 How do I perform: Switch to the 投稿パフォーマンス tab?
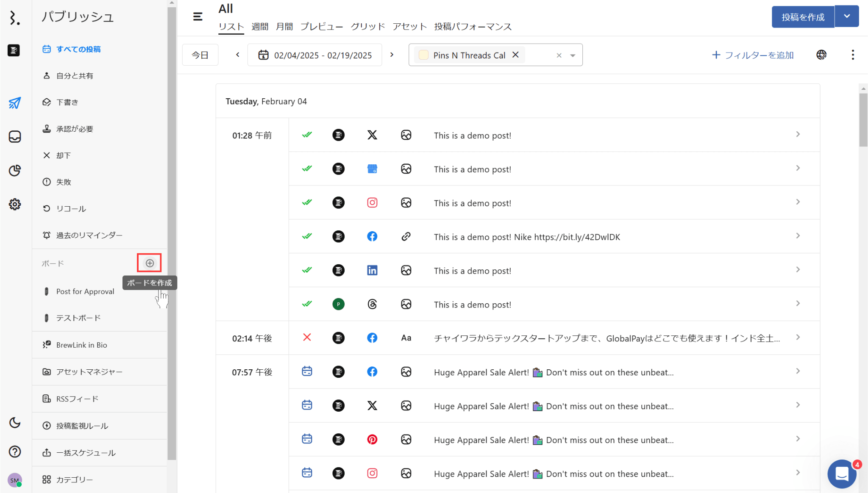(x=473, y=27)
